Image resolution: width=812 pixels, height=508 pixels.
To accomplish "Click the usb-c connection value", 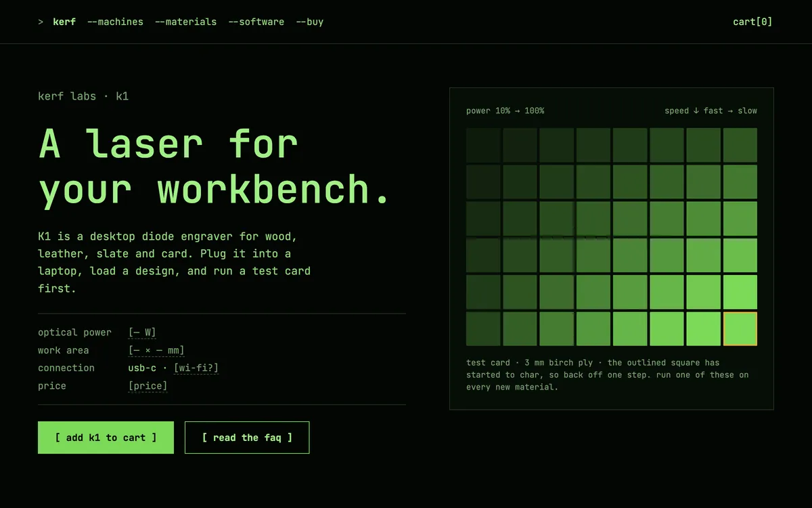I will [x=142, y=368].
